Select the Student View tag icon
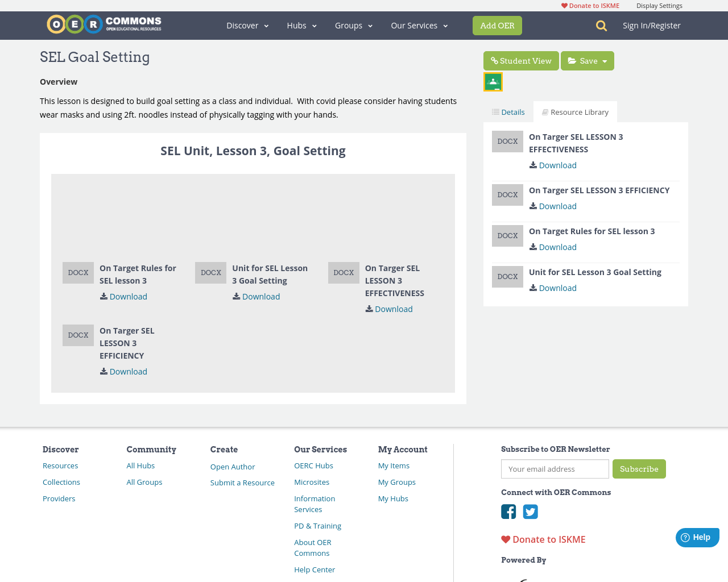This screenshot has height=582, width=728. tap(494, 59)
